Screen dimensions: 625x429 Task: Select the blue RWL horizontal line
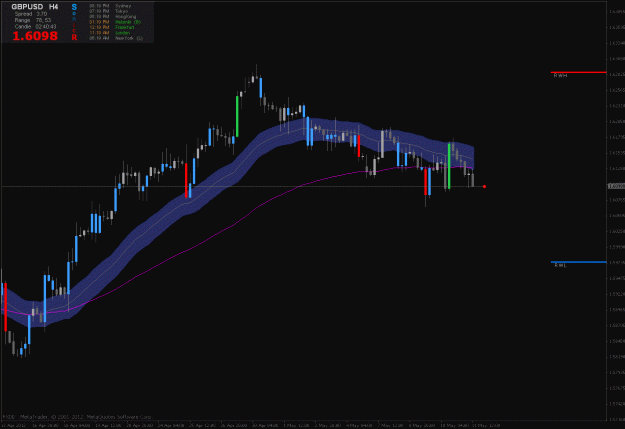pos(578,262)
